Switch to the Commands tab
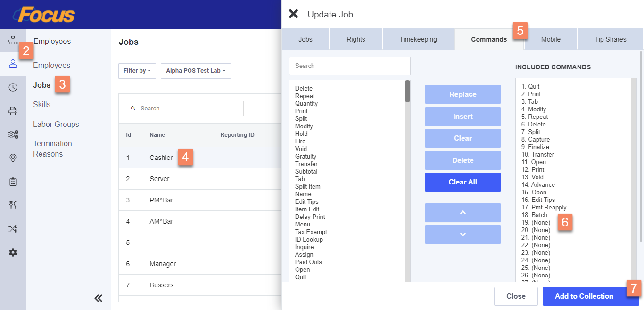This screenshot has height=310, width=644. click(489, 39)
